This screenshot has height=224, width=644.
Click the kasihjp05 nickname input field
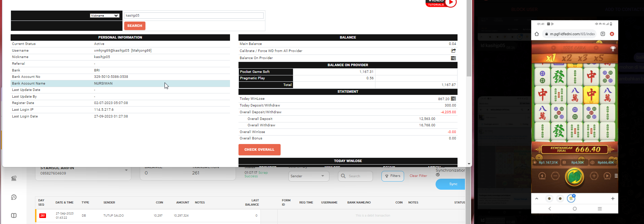[194, 16]
